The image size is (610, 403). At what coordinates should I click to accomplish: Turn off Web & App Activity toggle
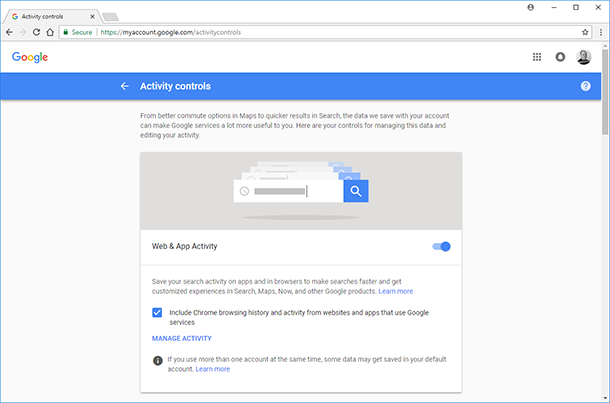point(442,246)
